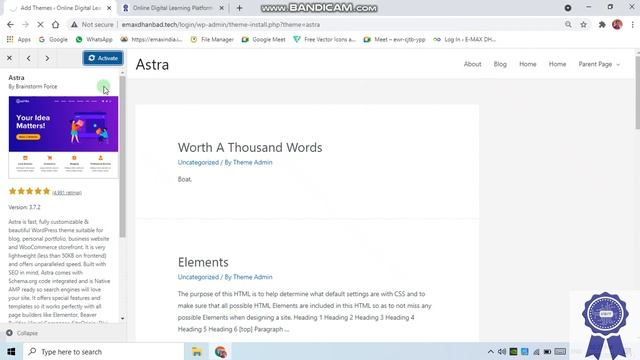Open the Blog menu item
640x360 pixels.
pos(500,64)
